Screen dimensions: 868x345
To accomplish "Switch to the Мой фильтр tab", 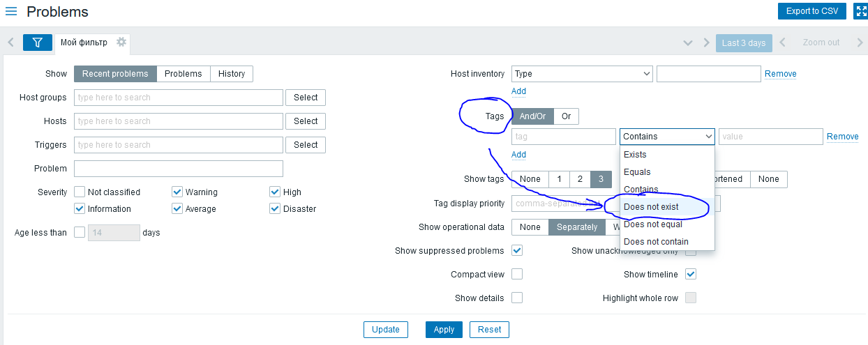I will (84, 43).
